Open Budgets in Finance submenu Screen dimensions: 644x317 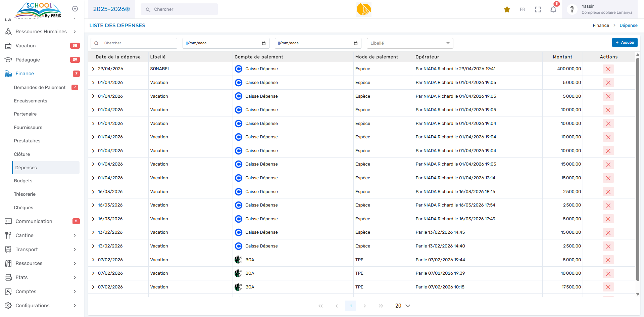[x=23, y=181]
